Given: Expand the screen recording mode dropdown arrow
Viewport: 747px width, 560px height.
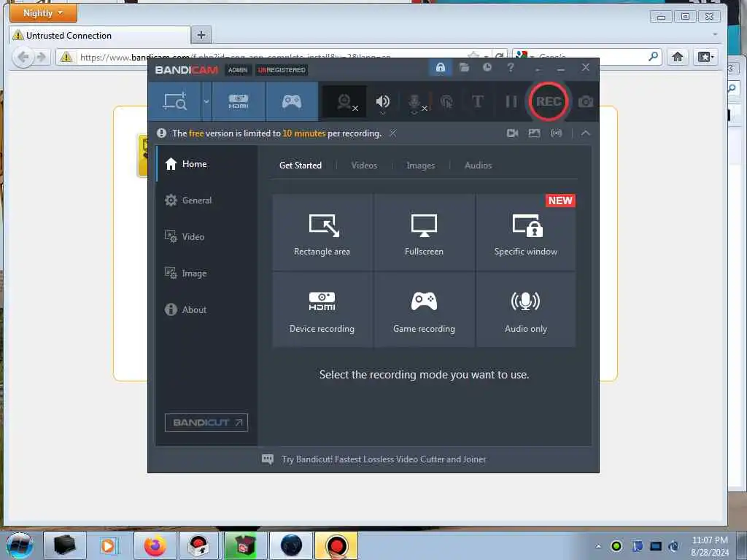Looking at the screenshot, I should pos(206,101).
